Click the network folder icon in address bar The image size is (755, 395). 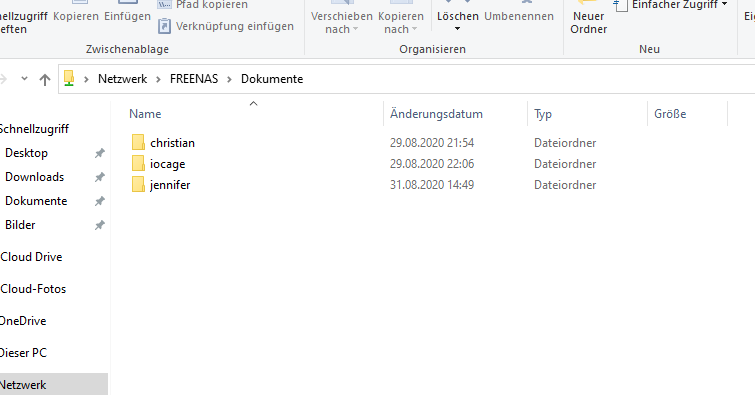(69, 78)
